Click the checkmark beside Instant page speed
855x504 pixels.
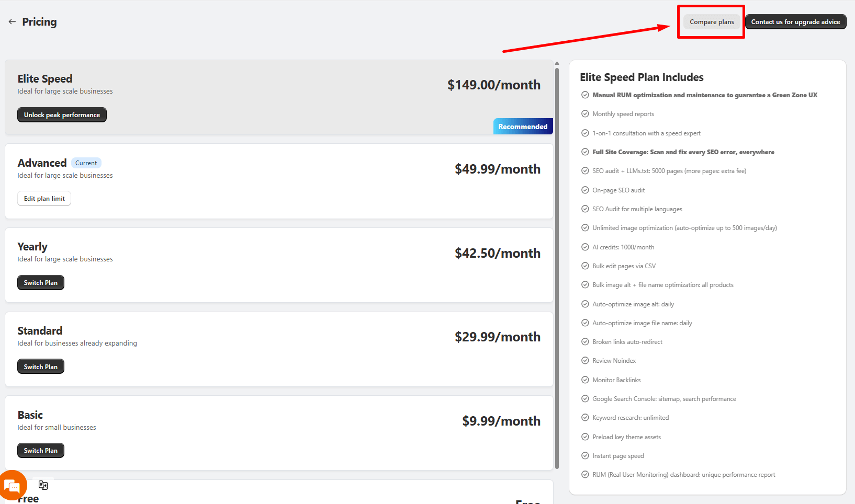584,455
